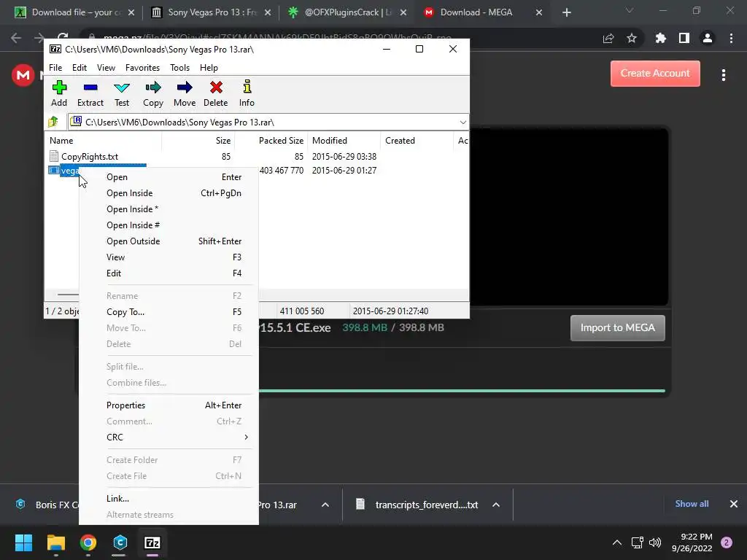Open a new browser tab

pyautogui.click(x=566, y=12)
